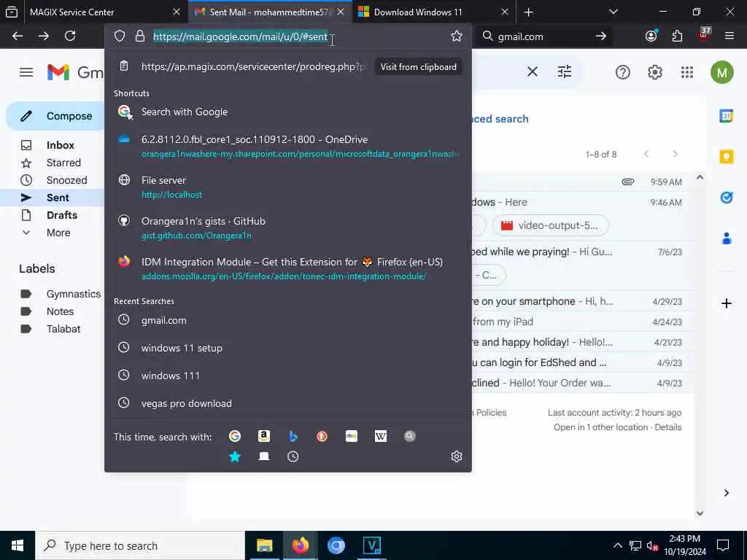Search this time with Wikipedia icon
The image size is (747, 560).
pyautogui.click(x=381, y=436)
